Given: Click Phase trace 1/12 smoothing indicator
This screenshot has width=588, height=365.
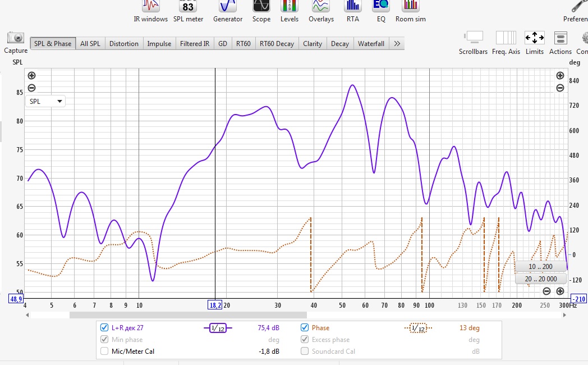Looking at the screenshot, I should click(x=418, y=328).
